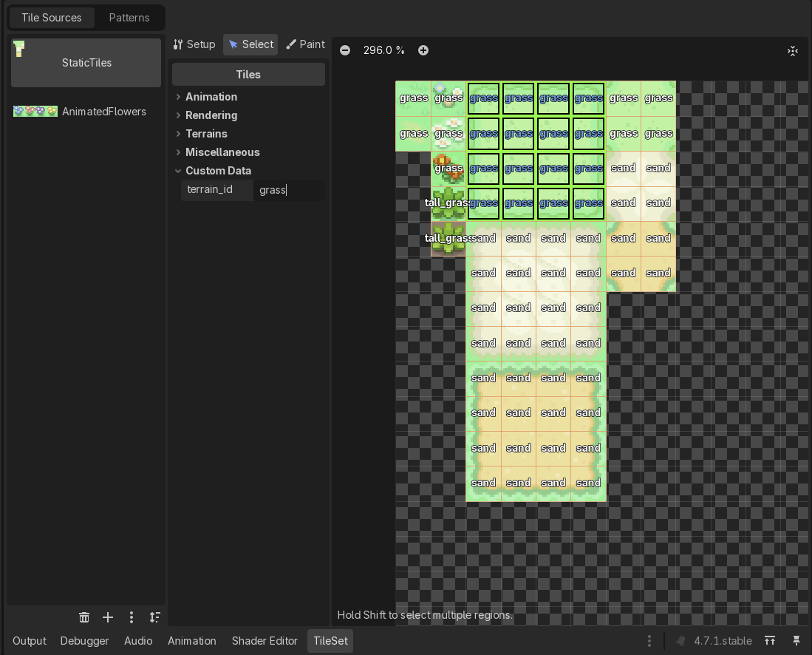
Task: Switch to Setup mode
Action: (194, 44)
